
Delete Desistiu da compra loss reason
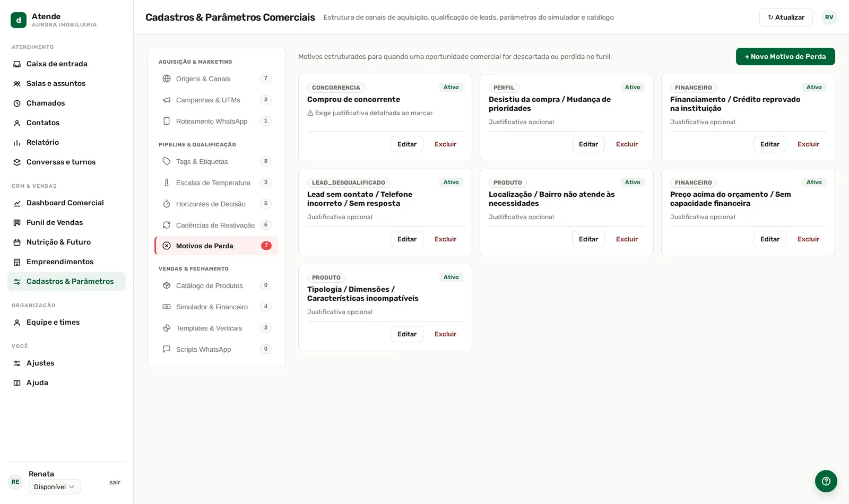coord(627,144)
